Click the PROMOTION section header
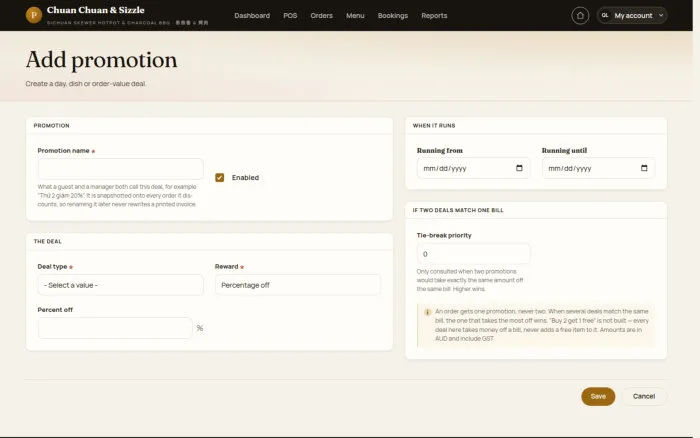The height and width of the screenshot is (438, 700). tap(51, 125)
